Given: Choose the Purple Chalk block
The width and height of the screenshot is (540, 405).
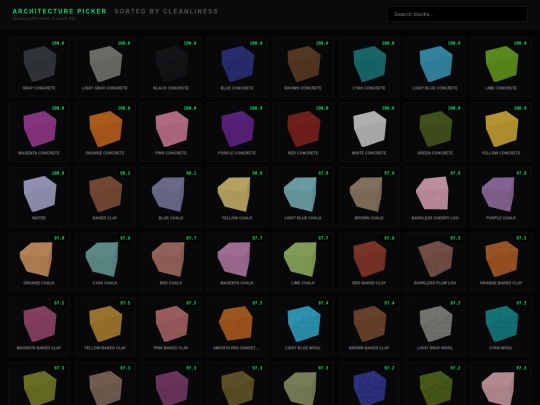Looking at the screenshot, I should (x=501, y=197).
